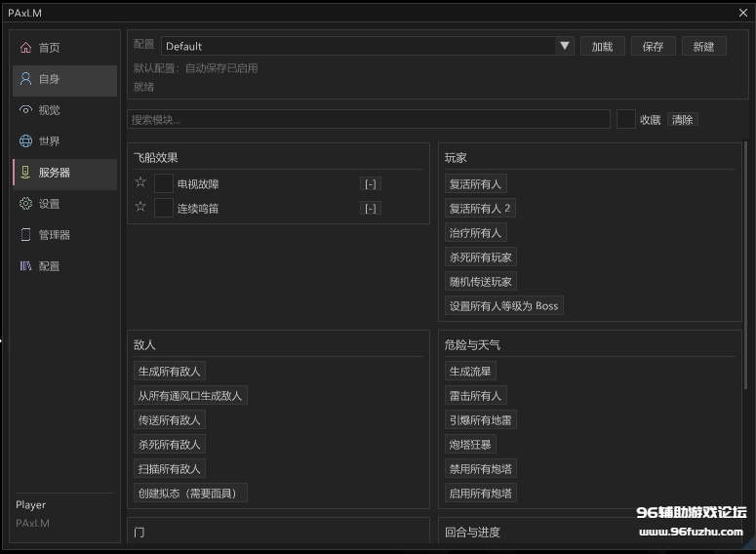Click 炮塔狂暴 button
Screen dimensions: 756x554
[470, 444]
